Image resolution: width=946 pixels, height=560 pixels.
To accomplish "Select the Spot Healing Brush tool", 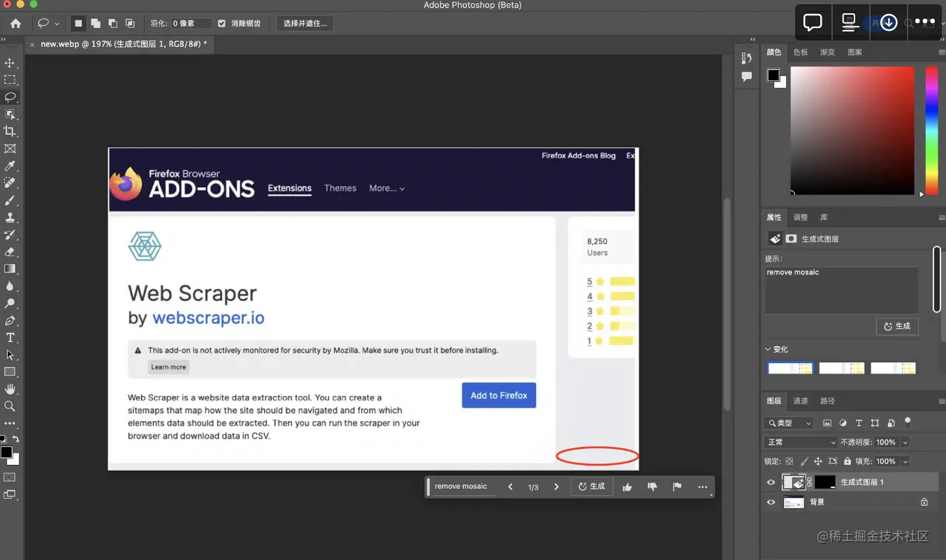I will coord(10,183).
